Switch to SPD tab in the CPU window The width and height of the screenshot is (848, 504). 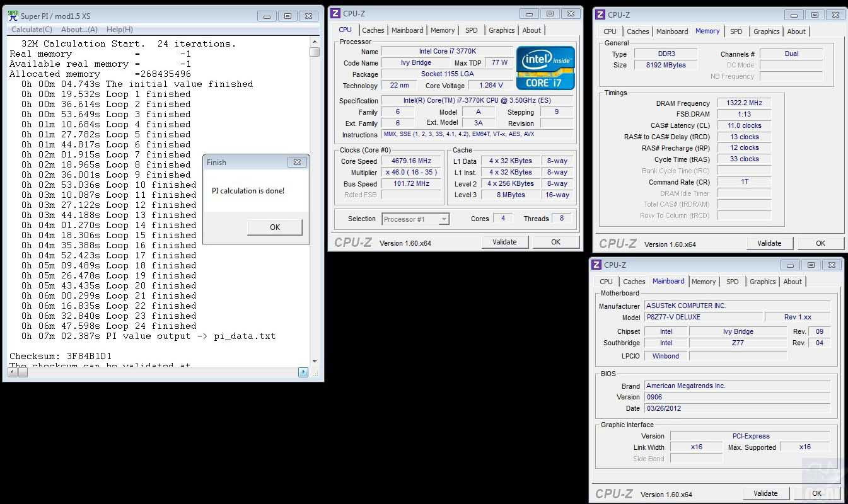[x=471, y=30]
